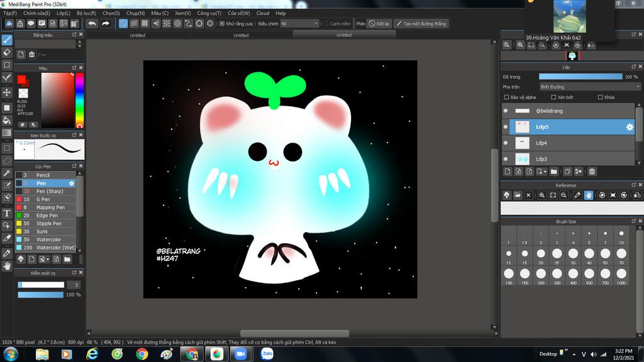644x362 pixels.
Task: Select the hand tool in Reference panel
Action: [x=589, y=195]
